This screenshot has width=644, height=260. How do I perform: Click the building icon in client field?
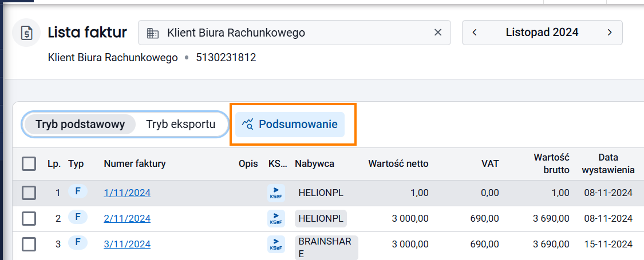coord(153,33)
